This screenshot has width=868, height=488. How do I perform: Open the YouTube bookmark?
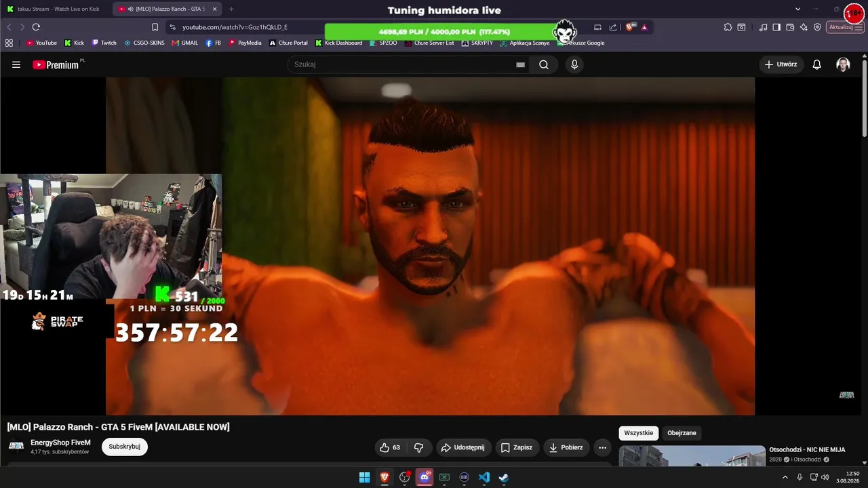(x=41, y=43)
